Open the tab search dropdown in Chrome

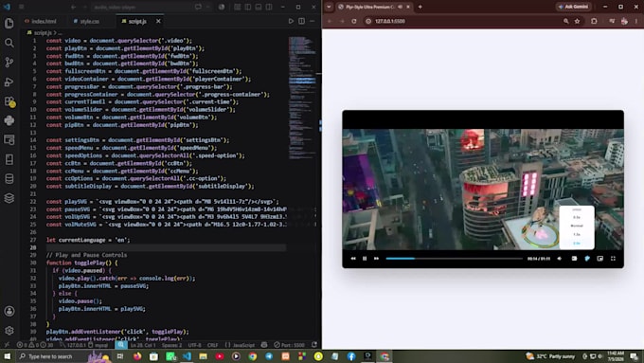329,7
